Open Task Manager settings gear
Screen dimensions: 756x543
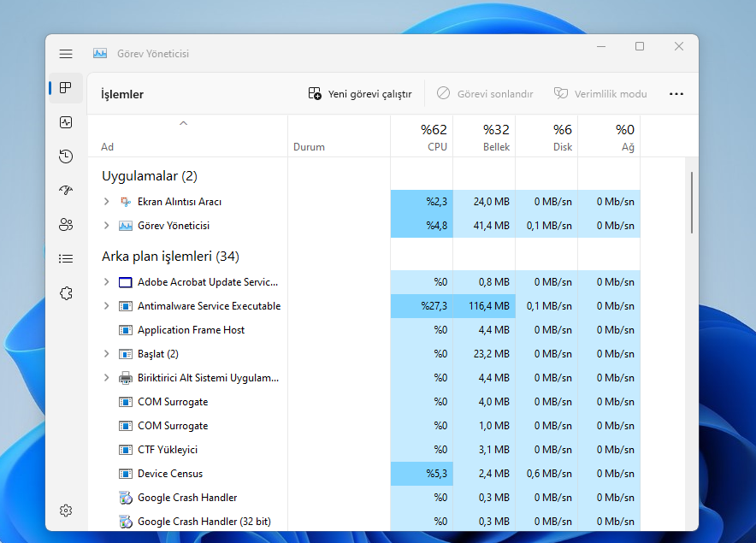(66, 511)
